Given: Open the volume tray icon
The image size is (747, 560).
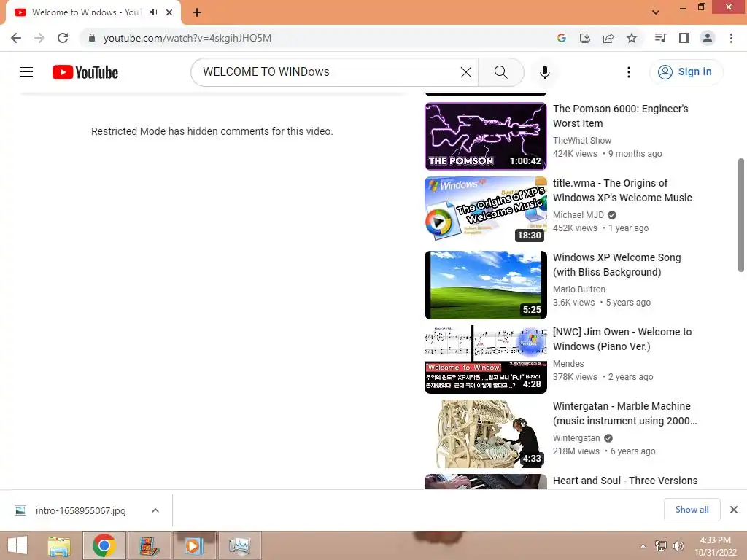Looking at the screenshot, I should [678, 545].
